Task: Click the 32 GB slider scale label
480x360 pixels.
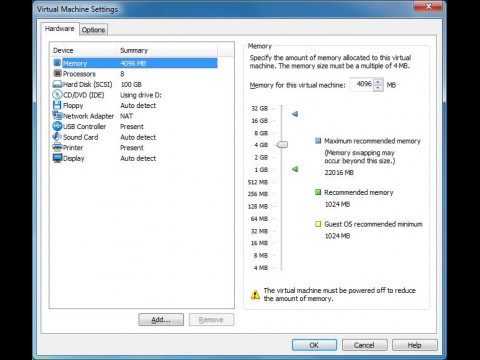Action: point(260,108)
